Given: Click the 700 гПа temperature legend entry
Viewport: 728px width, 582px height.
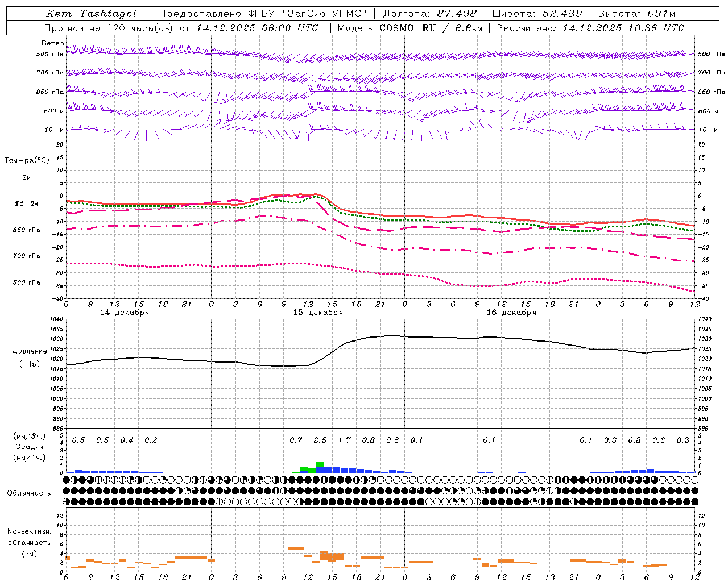Looking at the screenshot, I should 26,256.
